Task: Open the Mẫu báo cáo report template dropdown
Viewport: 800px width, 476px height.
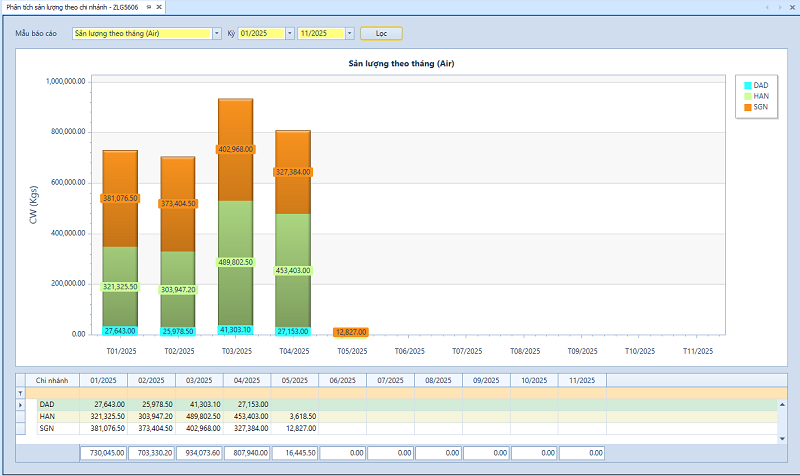Action: [x=217, y=33]
